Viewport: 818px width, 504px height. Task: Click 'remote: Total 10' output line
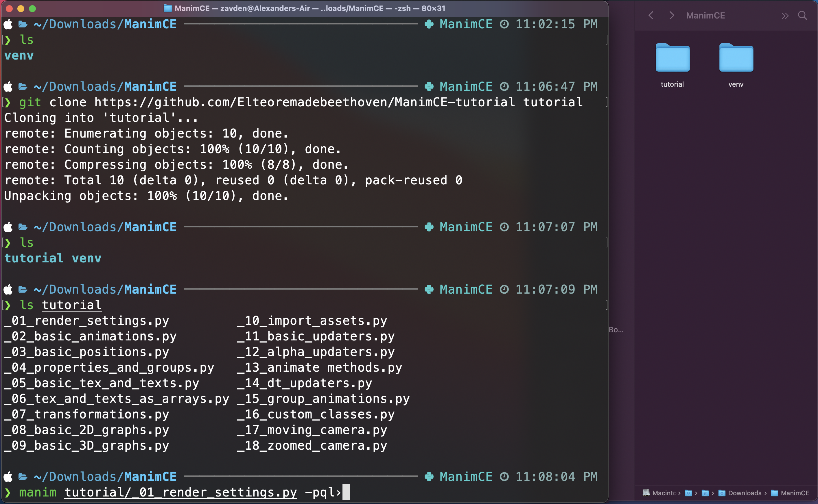click(233, 180)
